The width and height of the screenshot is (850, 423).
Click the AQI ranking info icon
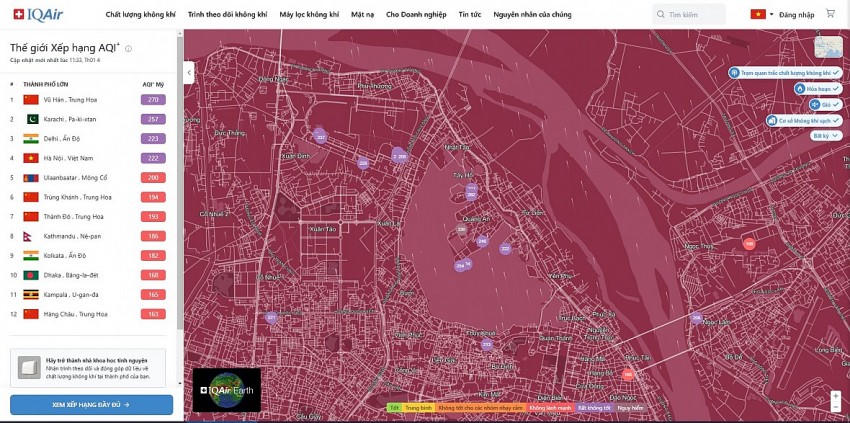129,48
